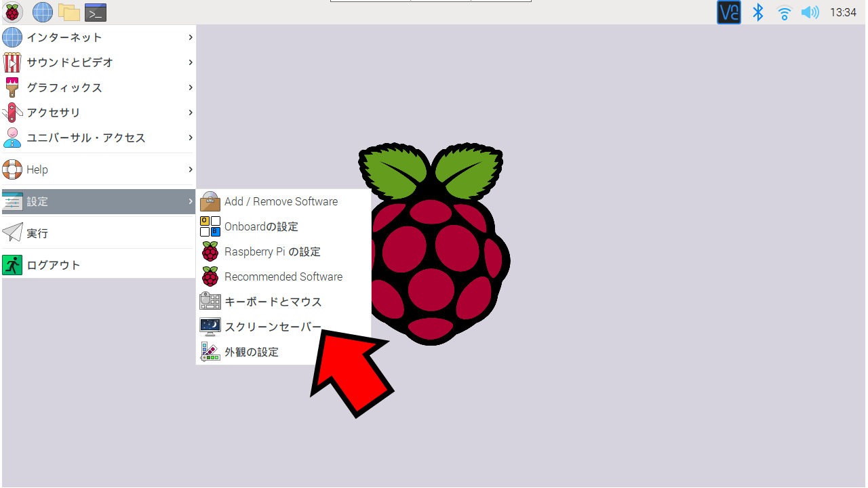Click the キーボードとマウス keyboard icon
Screen dimensions: 868x488
point(210,302)
